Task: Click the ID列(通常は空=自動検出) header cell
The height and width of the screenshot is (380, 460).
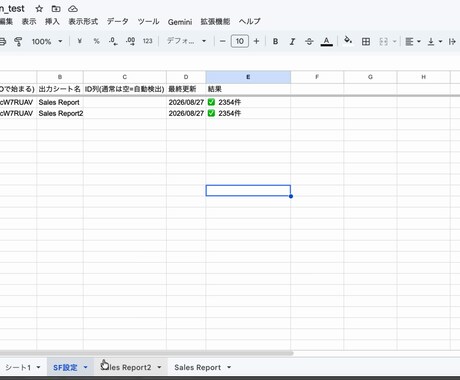Action: [125, 89]
